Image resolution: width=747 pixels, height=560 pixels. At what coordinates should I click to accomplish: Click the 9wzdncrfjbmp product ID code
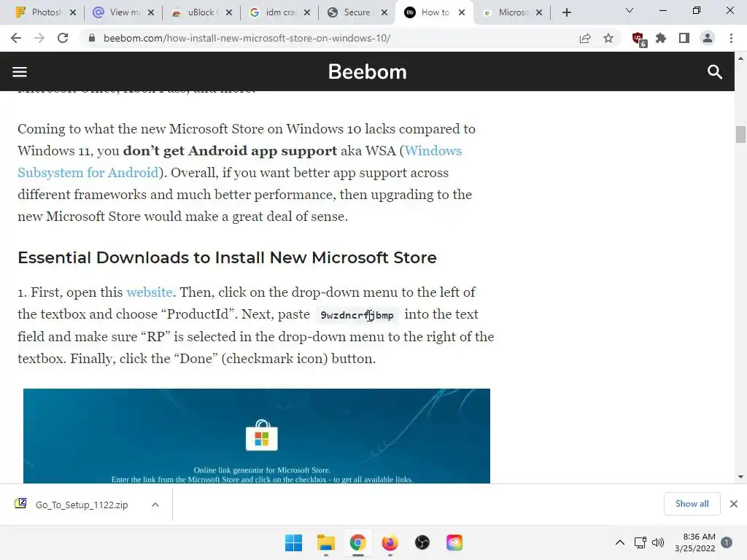point(357,315)
